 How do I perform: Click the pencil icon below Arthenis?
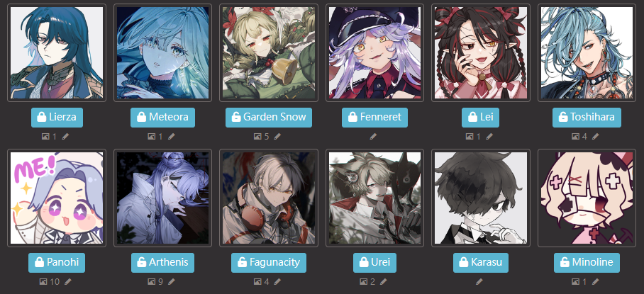click(171, 281)
